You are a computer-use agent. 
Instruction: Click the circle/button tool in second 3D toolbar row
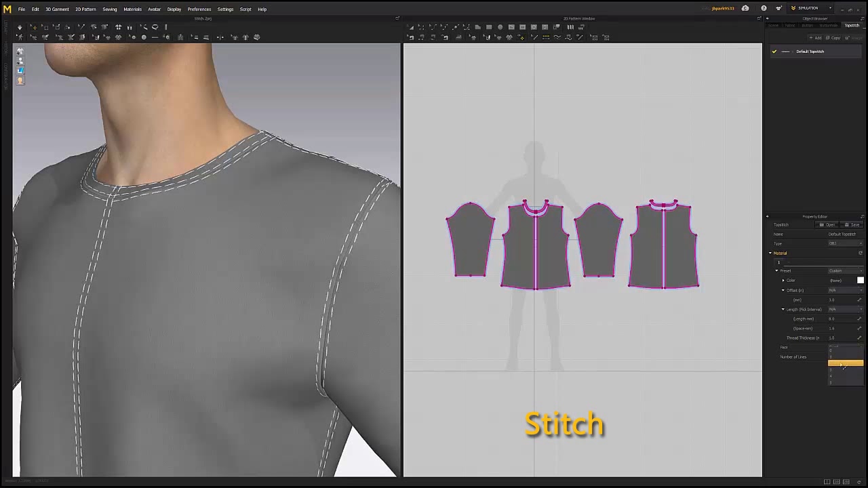click(x=144, y=37)
